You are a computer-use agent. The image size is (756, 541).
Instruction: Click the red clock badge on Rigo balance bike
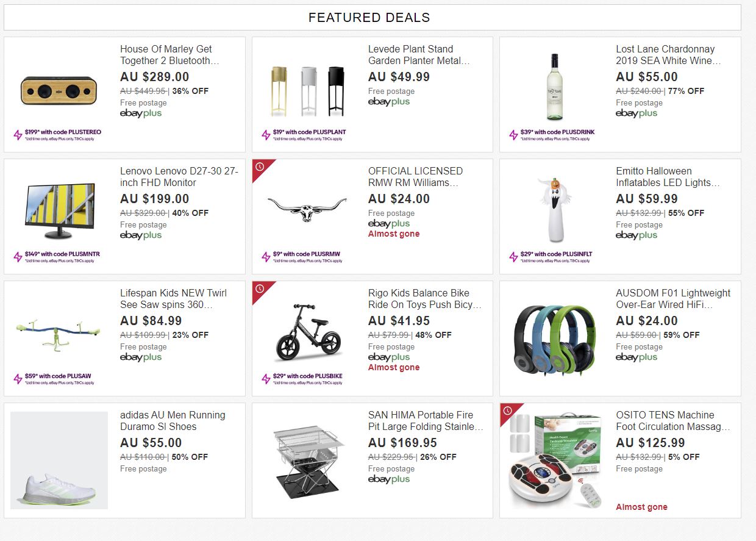pos(260,288)
